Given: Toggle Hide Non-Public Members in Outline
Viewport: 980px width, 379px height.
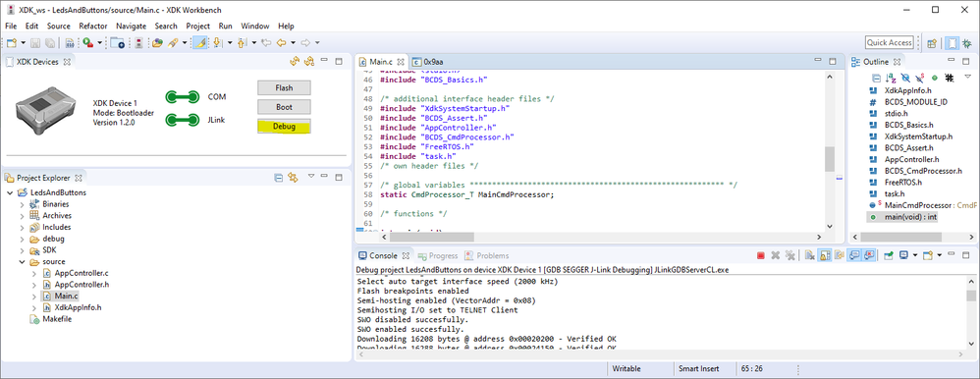Looking at the screenshot, I should (x=935, y=78).
